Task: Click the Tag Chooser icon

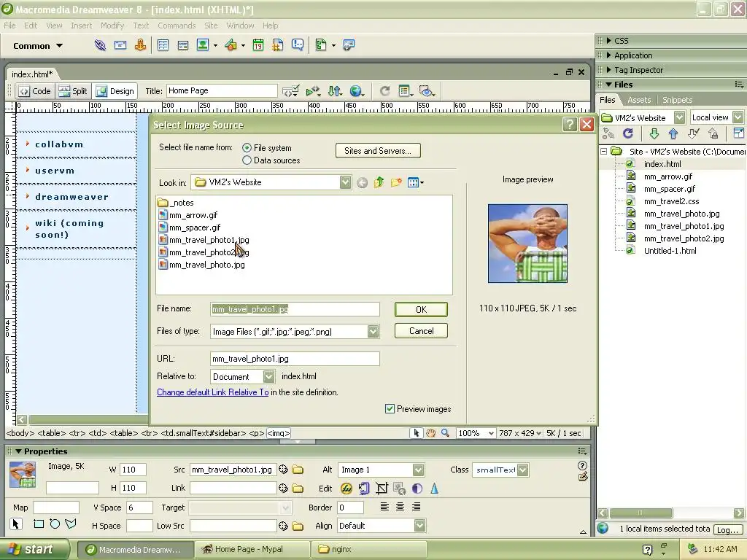Action: (x=349, y=45)
